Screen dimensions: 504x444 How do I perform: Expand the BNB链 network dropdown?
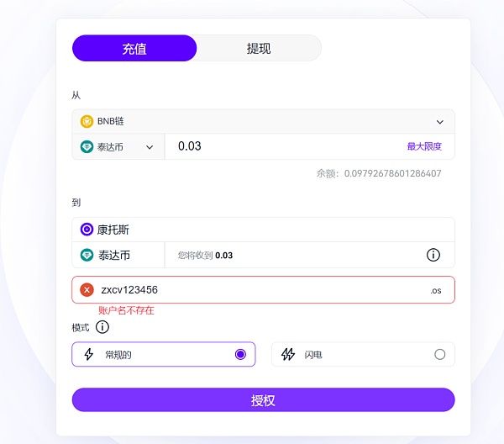[x=440, y=122]
